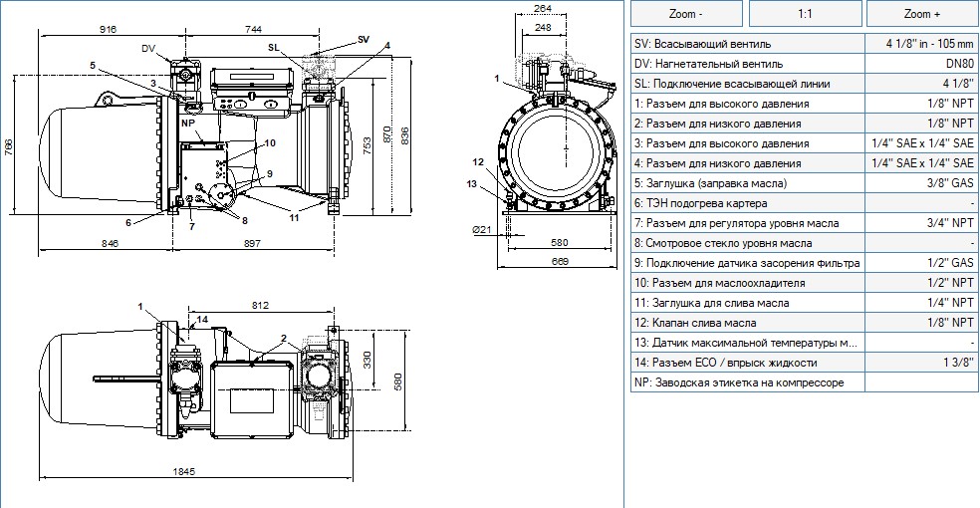
Task: Select row 14: Разъем ECO / впрыск жидкости
Action: 804,363
